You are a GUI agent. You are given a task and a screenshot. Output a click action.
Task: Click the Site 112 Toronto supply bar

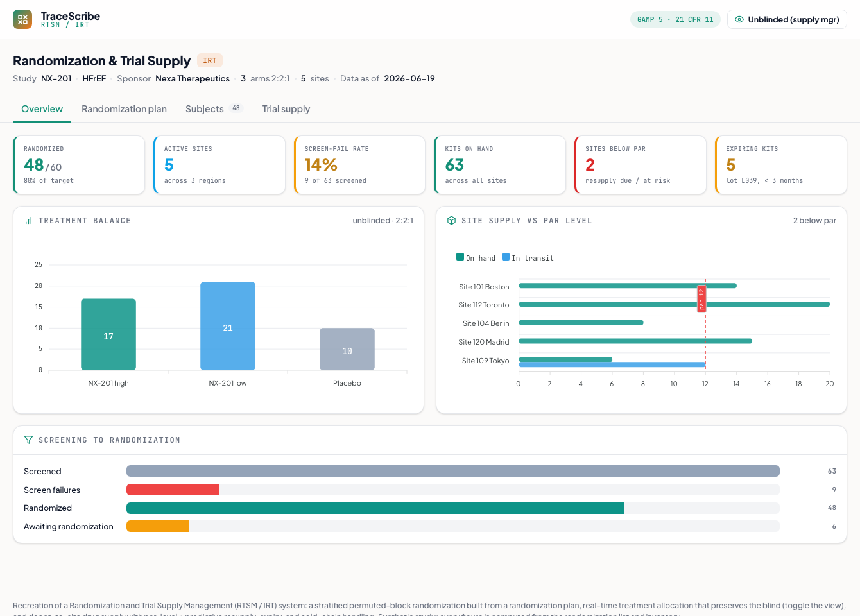click(674, 304)
